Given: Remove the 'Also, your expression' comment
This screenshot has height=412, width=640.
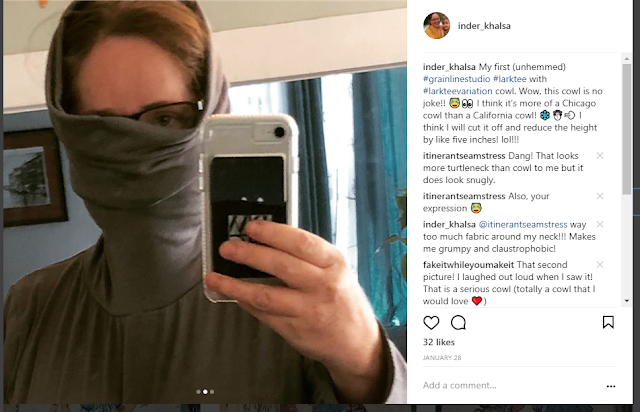Looking at the screenshot, I should pyautogui.click(x=600, y=196).
